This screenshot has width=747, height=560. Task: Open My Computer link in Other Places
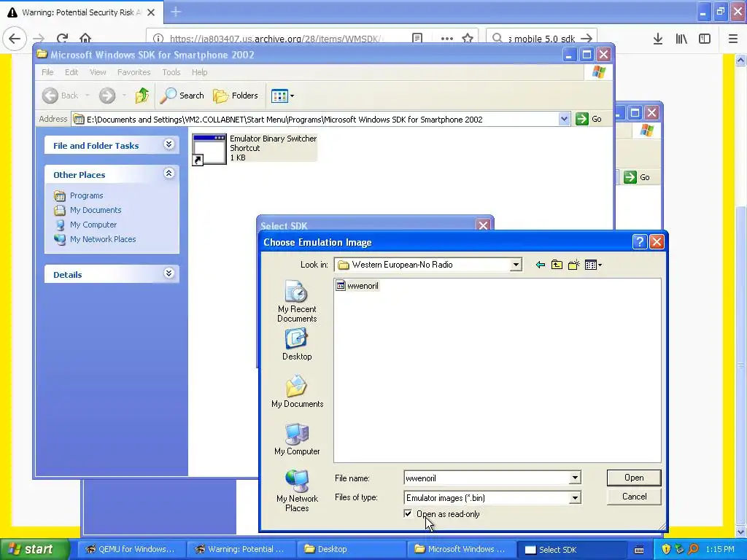tap(93, 225)
